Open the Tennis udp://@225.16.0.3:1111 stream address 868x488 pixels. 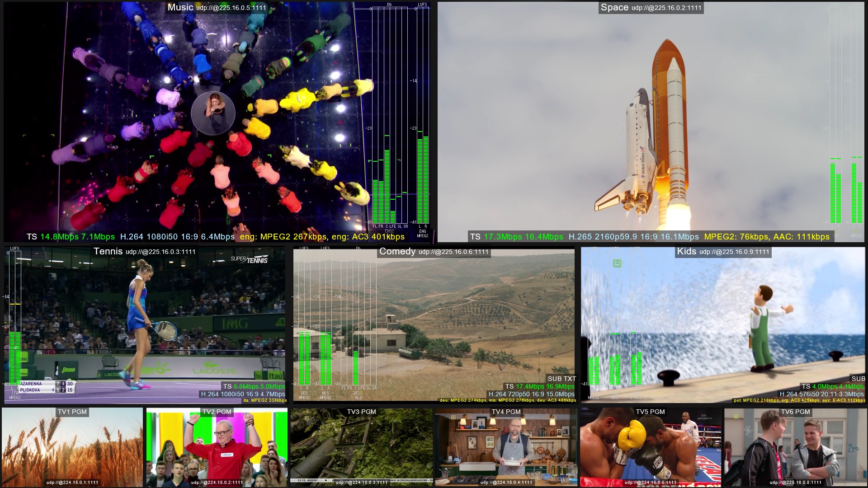point(160,252)
